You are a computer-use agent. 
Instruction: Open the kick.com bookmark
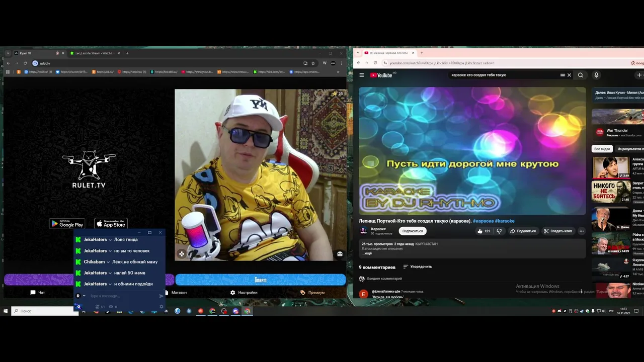click(x=270, y=72)
